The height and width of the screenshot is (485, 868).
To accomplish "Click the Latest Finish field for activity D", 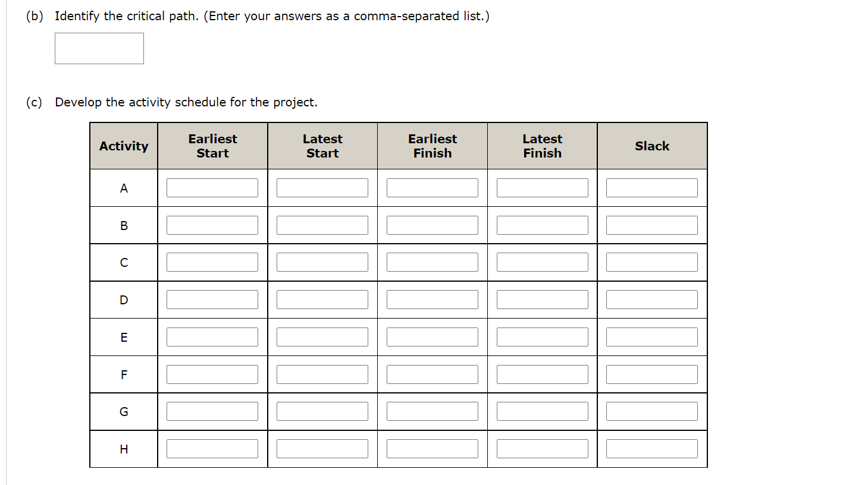I will coord(542,299).
